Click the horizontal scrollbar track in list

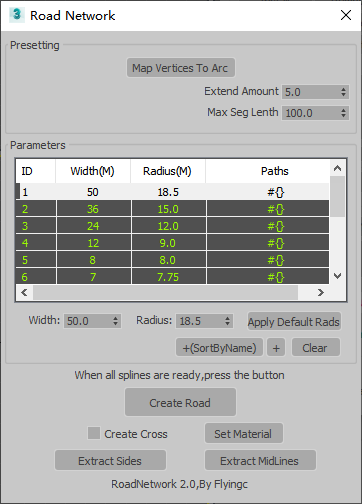165,293
